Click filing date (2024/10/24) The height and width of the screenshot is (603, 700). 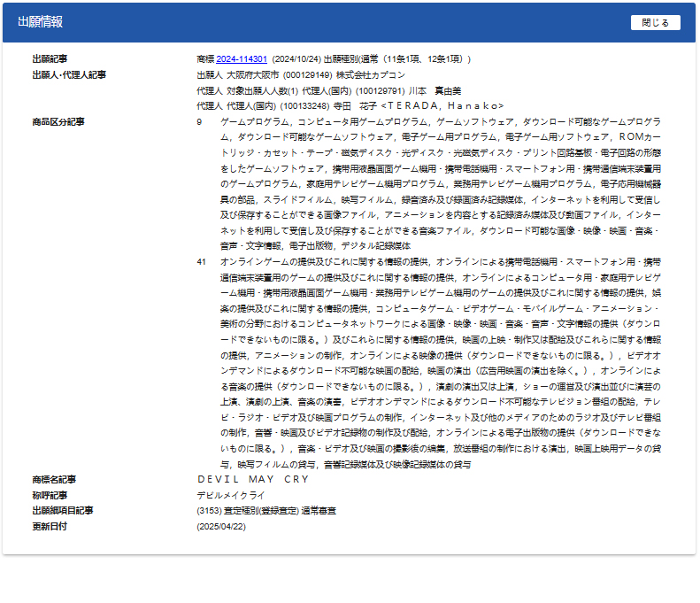[x=296, y=59]
